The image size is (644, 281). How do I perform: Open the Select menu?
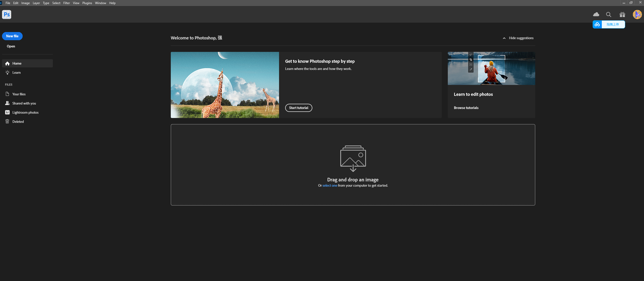click(x=56, y=3)
